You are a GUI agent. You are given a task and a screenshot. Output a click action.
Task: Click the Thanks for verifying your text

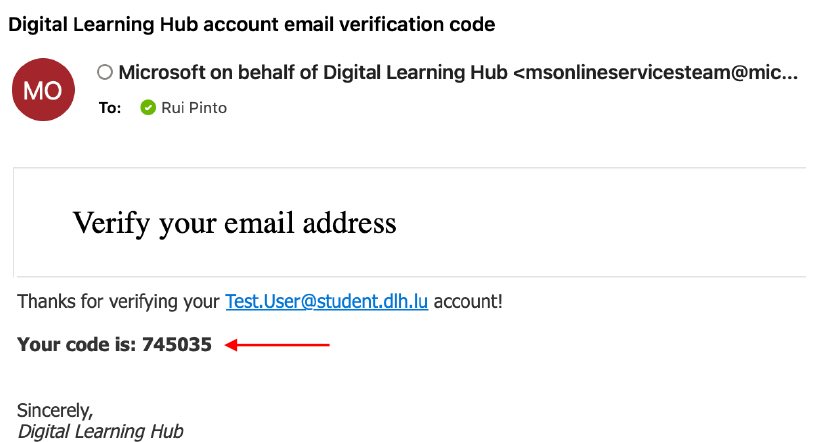[x=118, y=301]
